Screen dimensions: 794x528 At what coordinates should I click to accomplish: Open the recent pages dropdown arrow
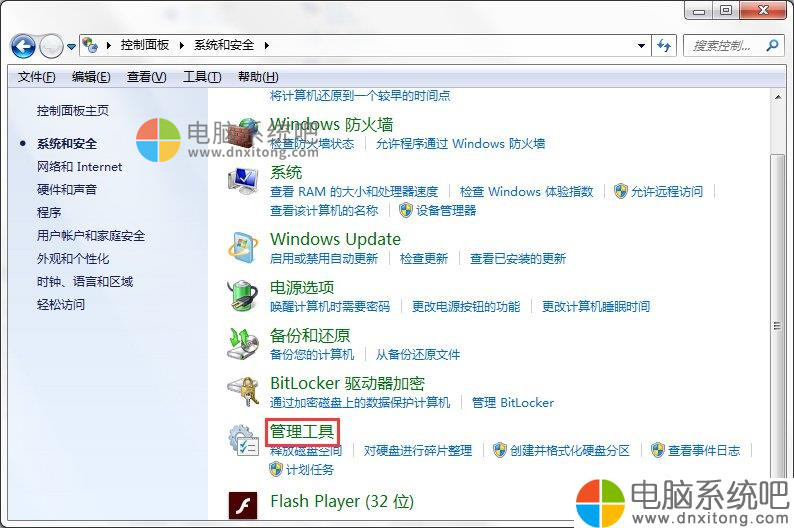tap(71, 47)
